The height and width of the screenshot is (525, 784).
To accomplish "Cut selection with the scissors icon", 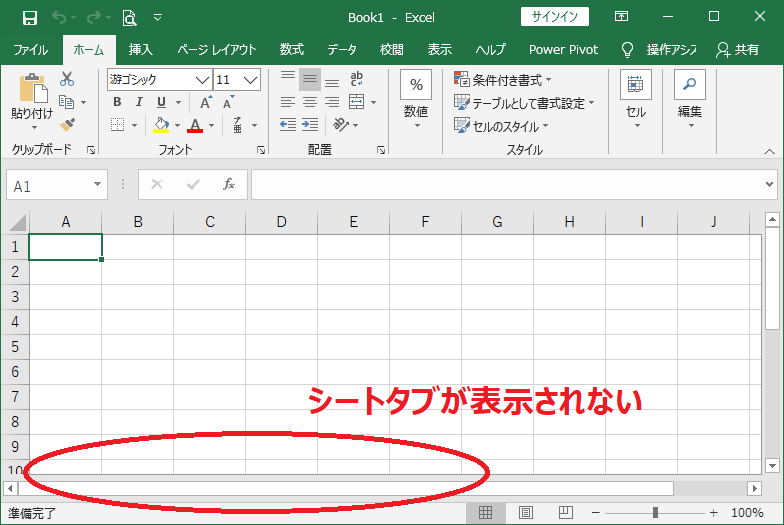I will [67, 79].
